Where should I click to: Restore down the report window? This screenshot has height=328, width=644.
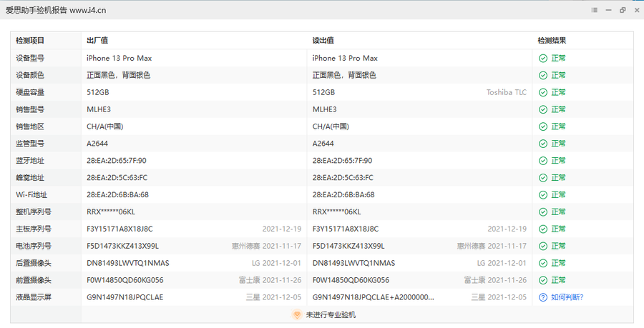(623, 10)
